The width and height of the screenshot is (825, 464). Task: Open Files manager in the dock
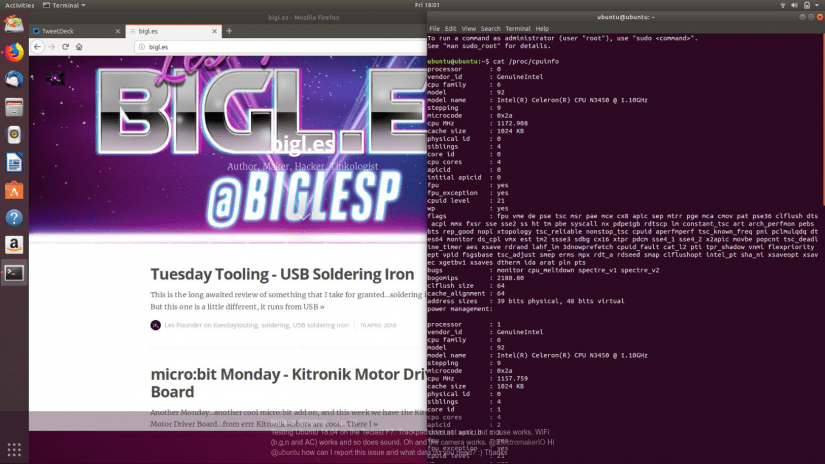14,107
